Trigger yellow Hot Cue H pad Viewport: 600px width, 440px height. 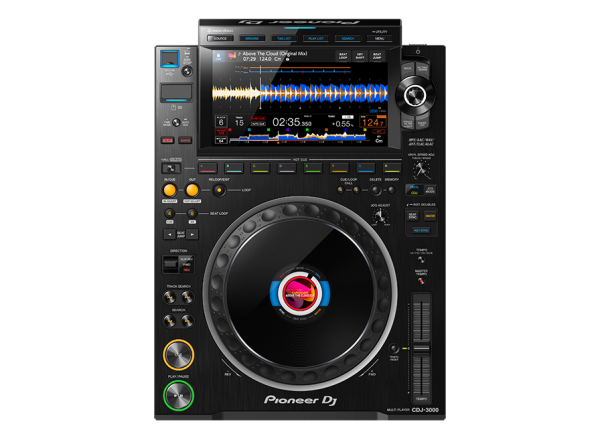(x=392, y=168)
